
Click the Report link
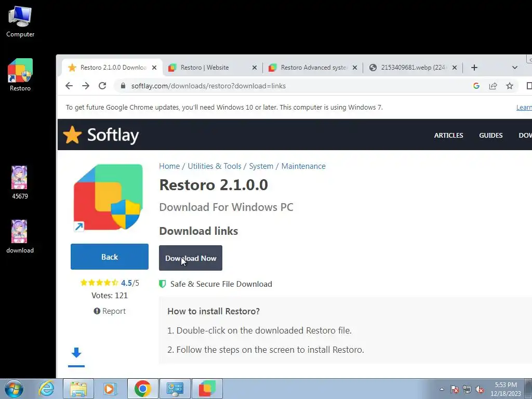click(110, 311)
